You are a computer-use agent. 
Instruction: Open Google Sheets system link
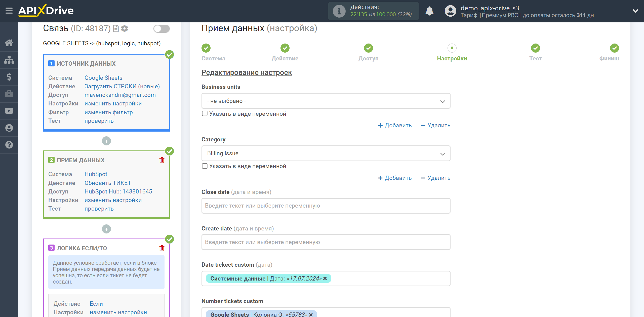tap(103, 78)
